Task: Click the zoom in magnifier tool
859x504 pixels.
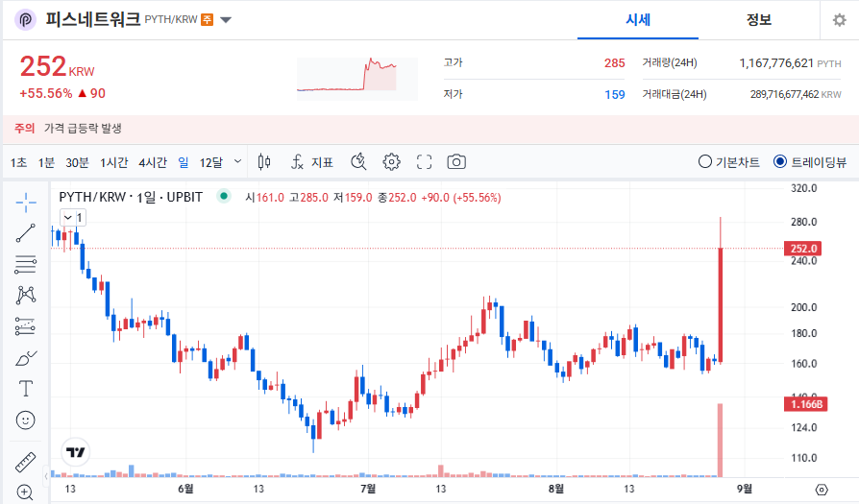Action: 26,492
